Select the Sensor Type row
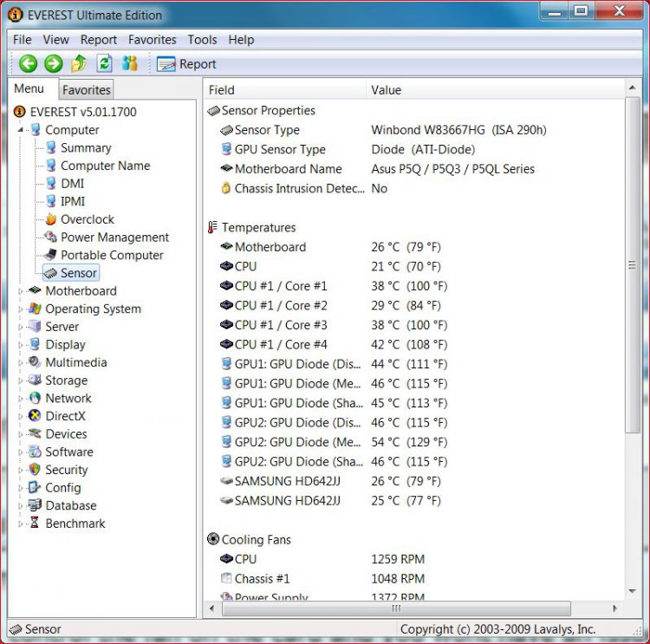This screenshot has height=644, width=650. 413,130
